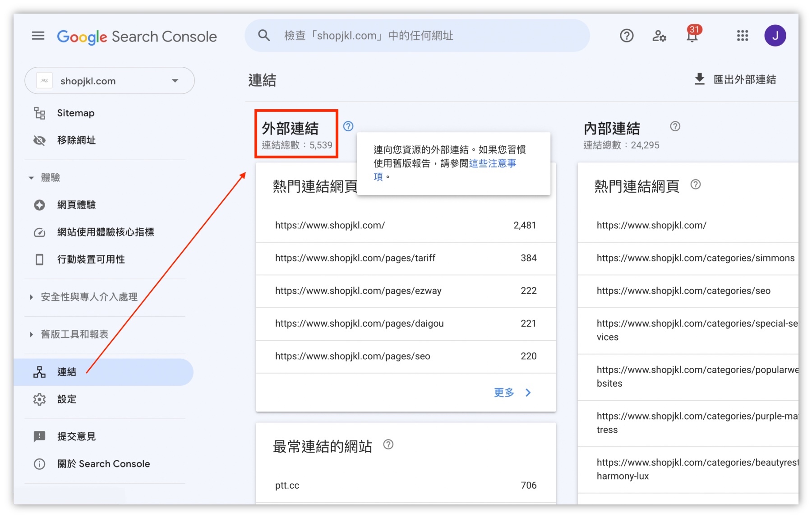The image size is (812, 518).
Task: Collapse the 體驗 sidebar section
Action: click(x=31, y=178)
